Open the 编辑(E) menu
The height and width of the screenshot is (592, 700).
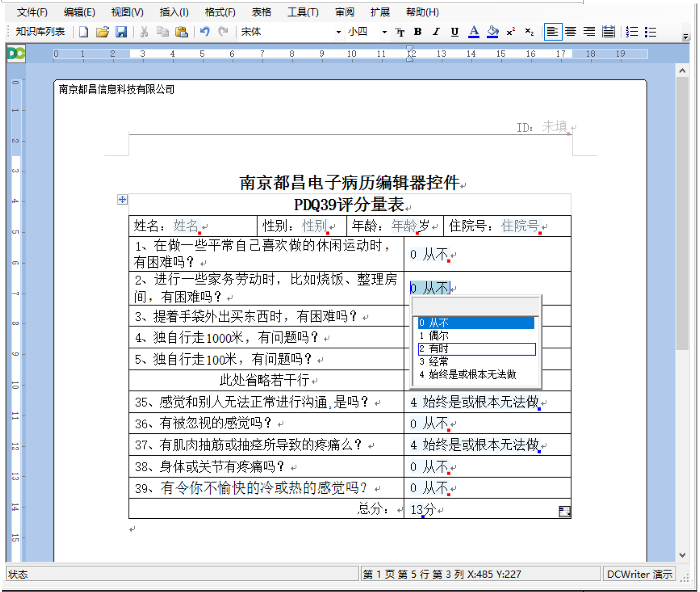coord(79,12)
